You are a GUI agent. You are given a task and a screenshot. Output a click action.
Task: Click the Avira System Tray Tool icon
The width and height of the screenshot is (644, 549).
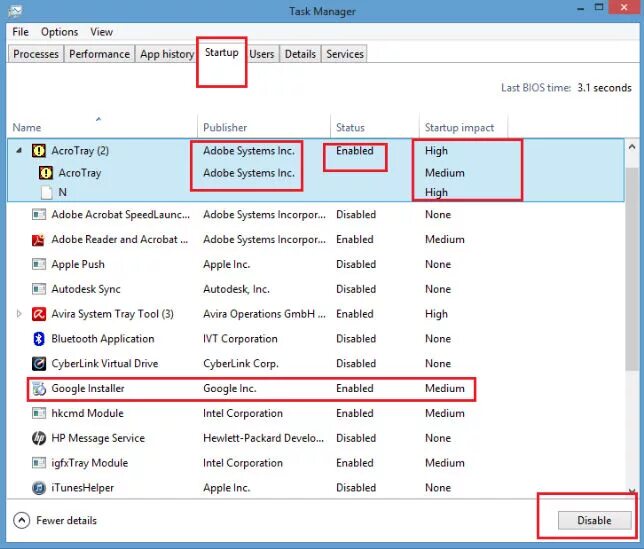tap(39, 314)
